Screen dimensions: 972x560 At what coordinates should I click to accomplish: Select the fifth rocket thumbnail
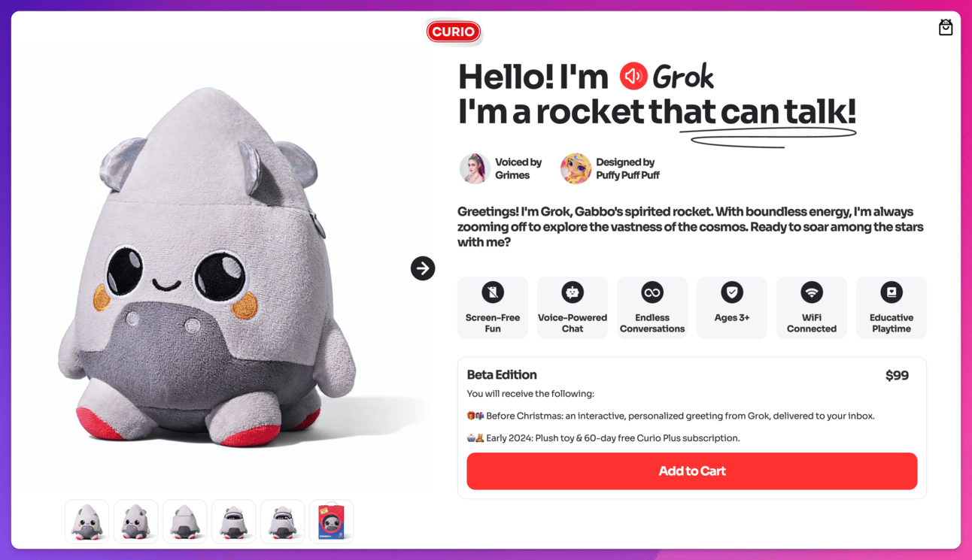(283, 521)
